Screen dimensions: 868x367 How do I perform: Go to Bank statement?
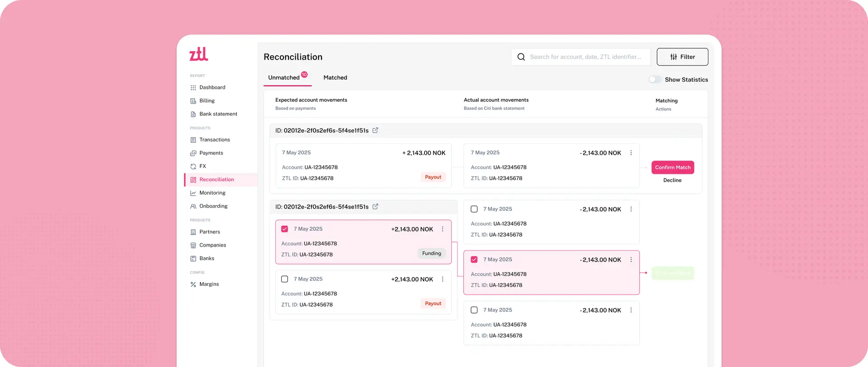point(218,114)
